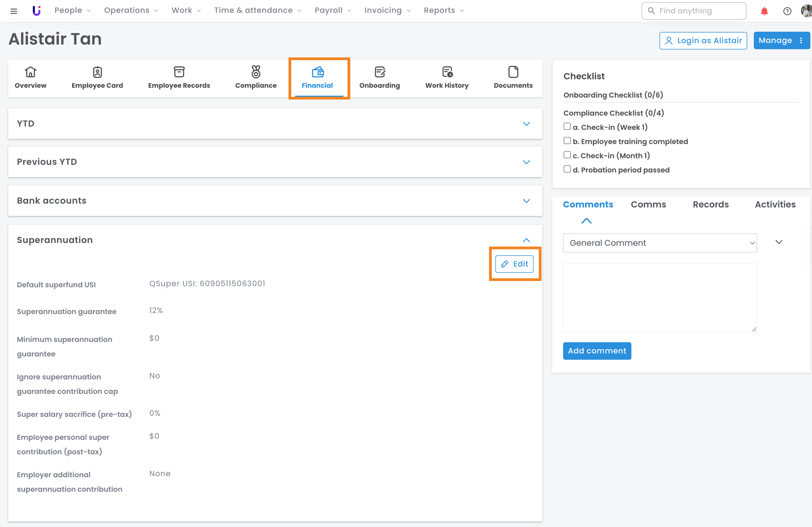Image resolution: width=812 pixels, height=527 pixels.
Task: Expand the YTD section chevron
Action: (x=526, y=124)
